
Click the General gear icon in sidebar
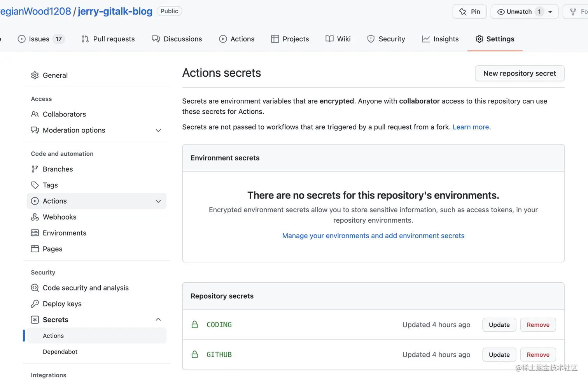(35, 75)
